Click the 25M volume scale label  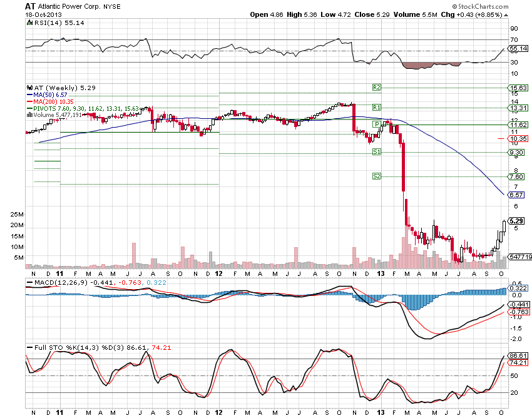coord(17,215)
